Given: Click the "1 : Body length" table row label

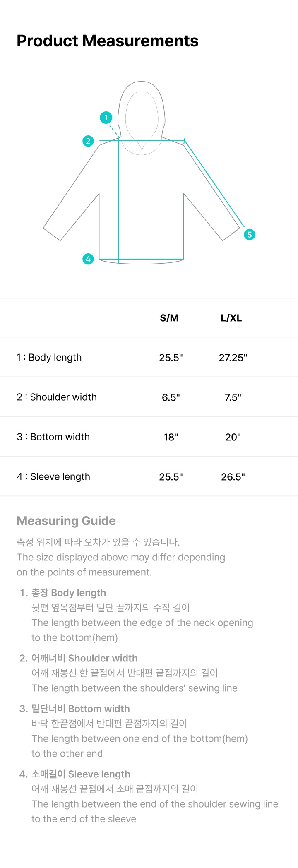Looking at the screenshot, I should pos(49,357).
